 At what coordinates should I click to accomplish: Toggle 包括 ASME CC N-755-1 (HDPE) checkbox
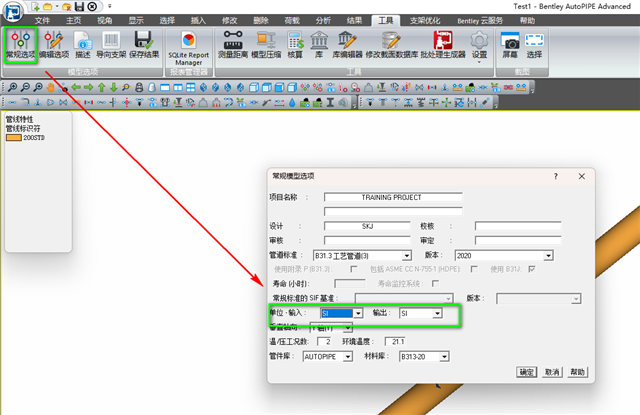(x=474, y=269)
